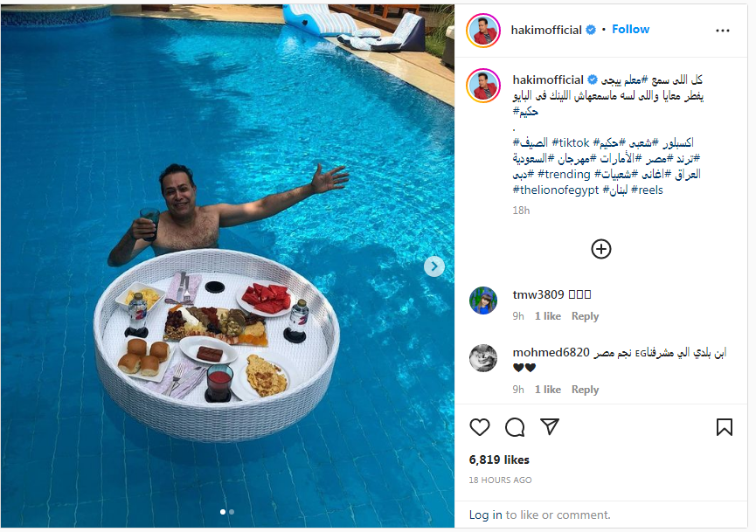View the 6,819 likes list
This screenshot has height=532, width=756.
click(x=499, y=459)
